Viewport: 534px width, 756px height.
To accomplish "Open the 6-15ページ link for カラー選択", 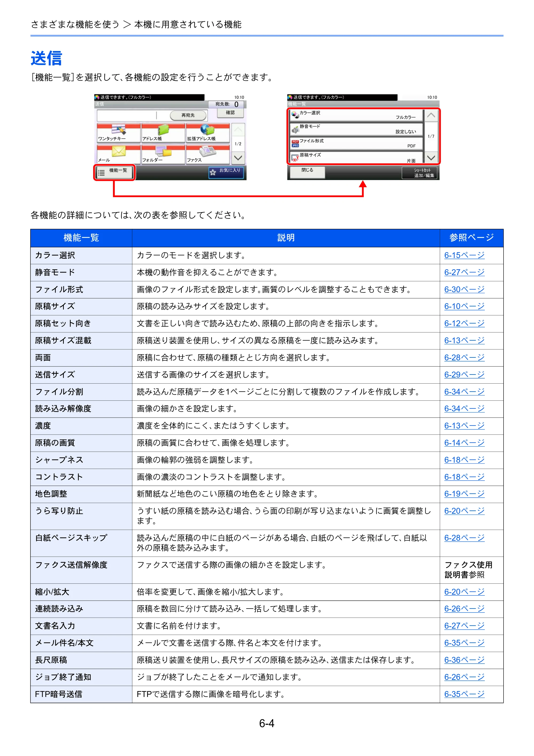I will coord(464,255).
